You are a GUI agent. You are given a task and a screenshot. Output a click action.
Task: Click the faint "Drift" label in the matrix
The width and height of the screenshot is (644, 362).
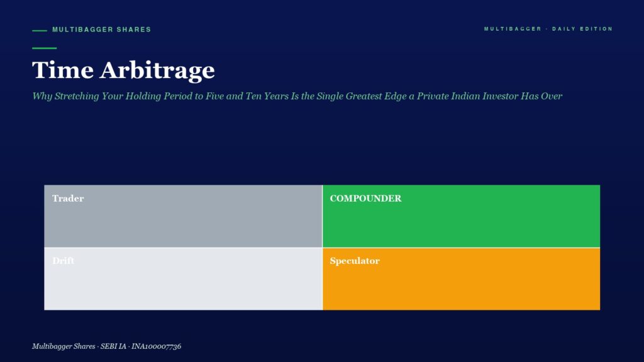(64, 261)
